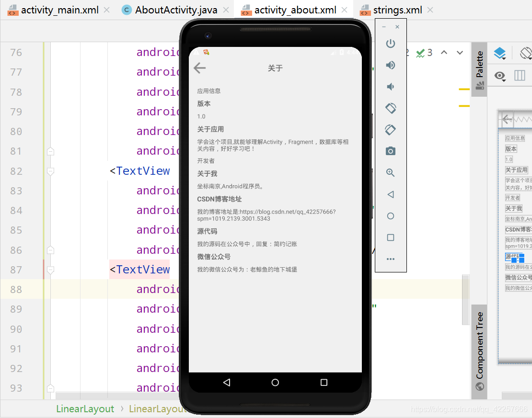Select '开发者' view in design preview
The width and height of the screenshot is (532, 418).
[x=513, y=198]
